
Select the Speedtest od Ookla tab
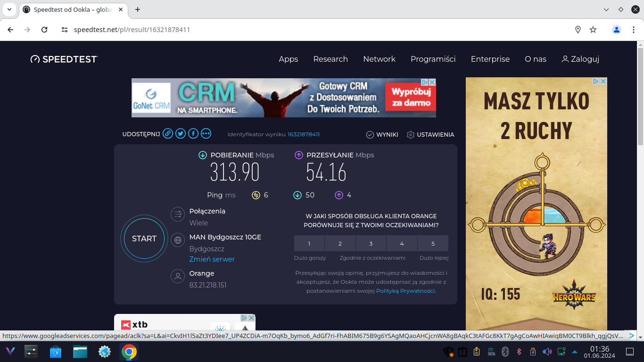pyautogui.click(x=73, y=9)
